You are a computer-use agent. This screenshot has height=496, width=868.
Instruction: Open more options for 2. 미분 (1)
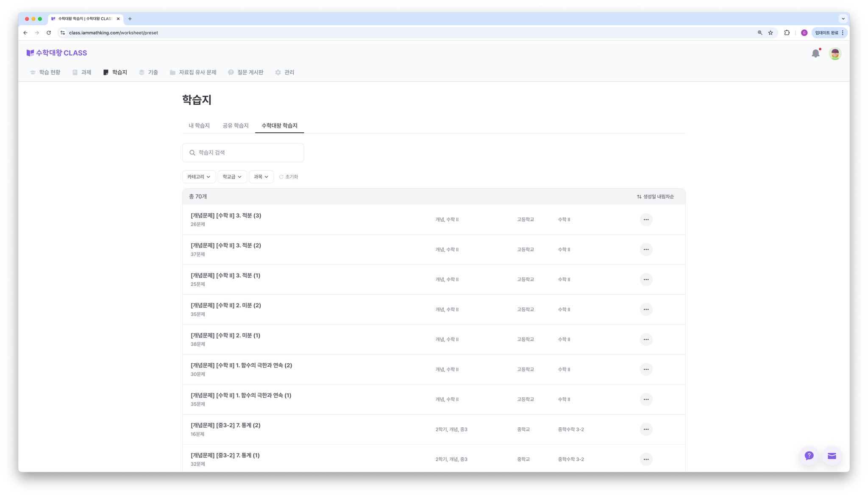point(646,340)
